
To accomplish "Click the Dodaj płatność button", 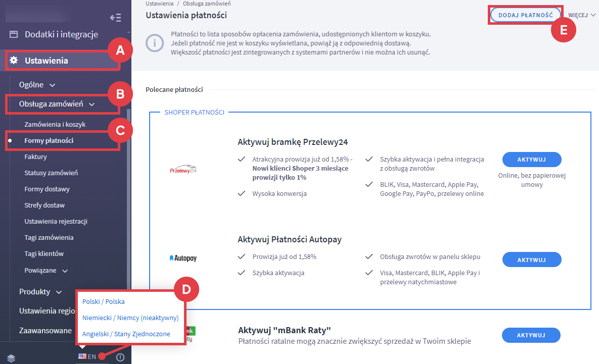I will 525,15.
